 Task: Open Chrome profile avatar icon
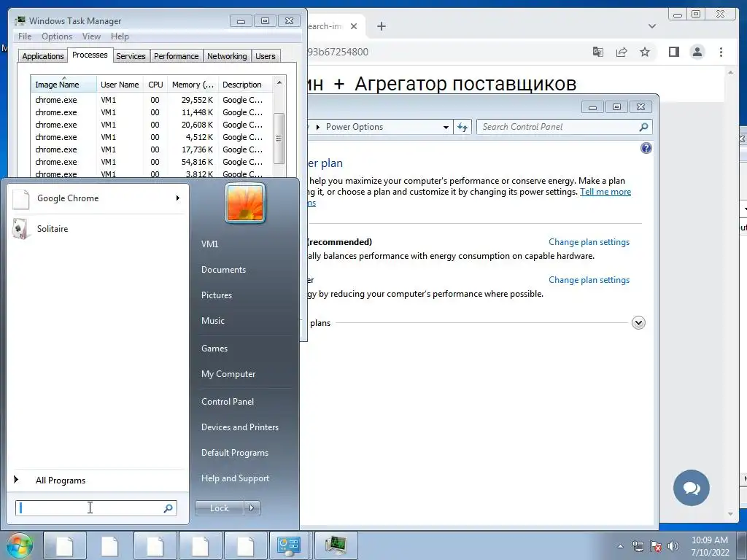[697, 52]
